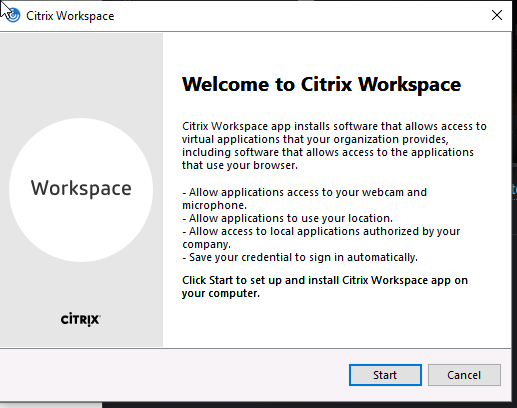Click the local applications authorized bullet line

pos(321,237)
